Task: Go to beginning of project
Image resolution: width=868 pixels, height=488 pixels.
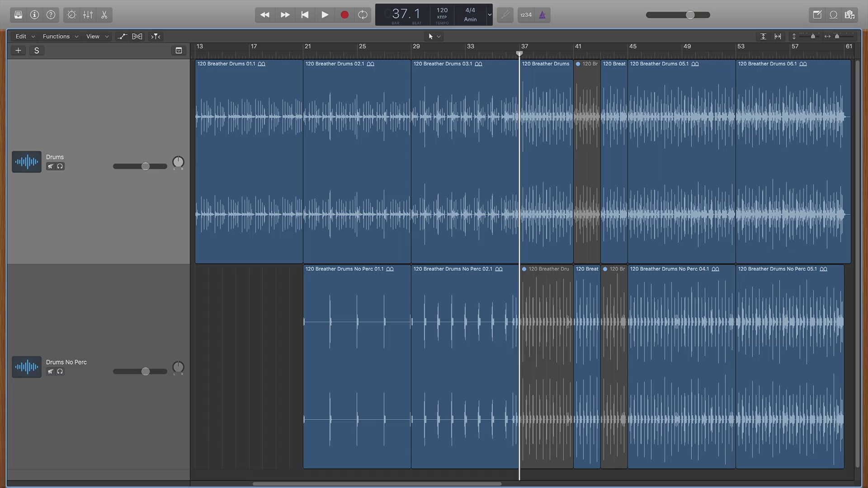Action: 305,15
